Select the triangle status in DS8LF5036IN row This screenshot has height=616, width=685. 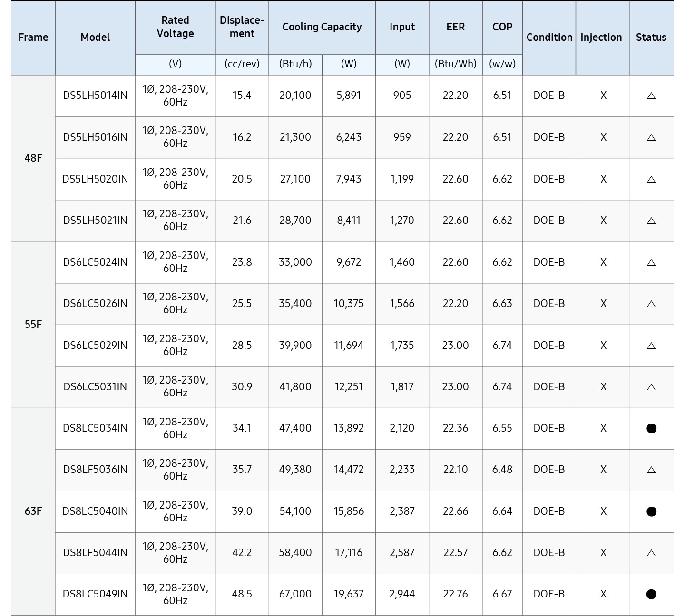(x=651, y=470)
